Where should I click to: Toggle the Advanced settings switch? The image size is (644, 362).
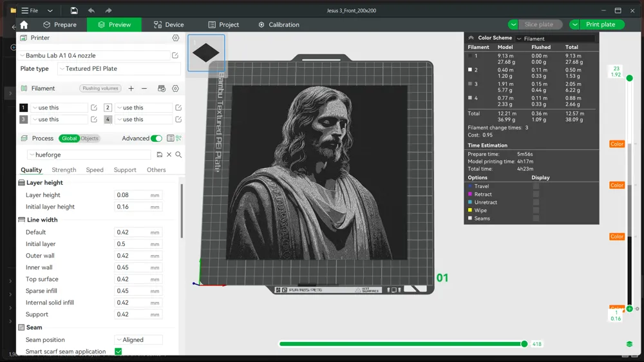click(156, 138)
